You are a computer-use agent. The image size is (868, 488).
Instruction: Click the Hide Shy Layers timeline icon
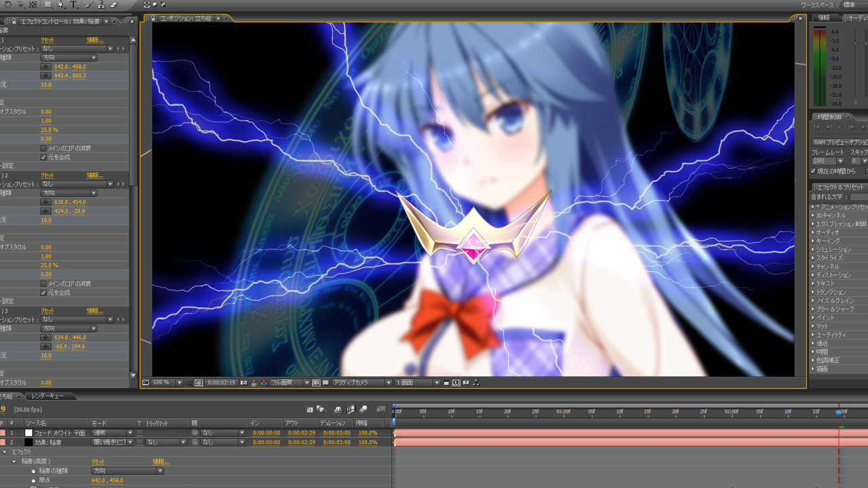tap(338, 409)
